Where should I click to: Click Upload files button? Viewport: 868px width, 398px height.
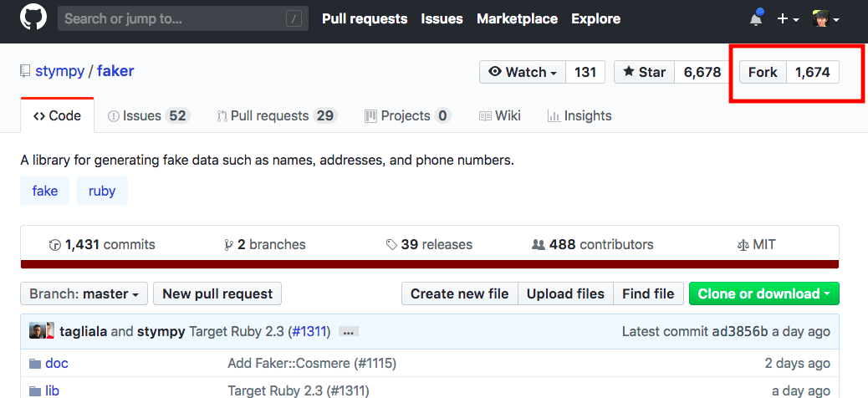565,293
